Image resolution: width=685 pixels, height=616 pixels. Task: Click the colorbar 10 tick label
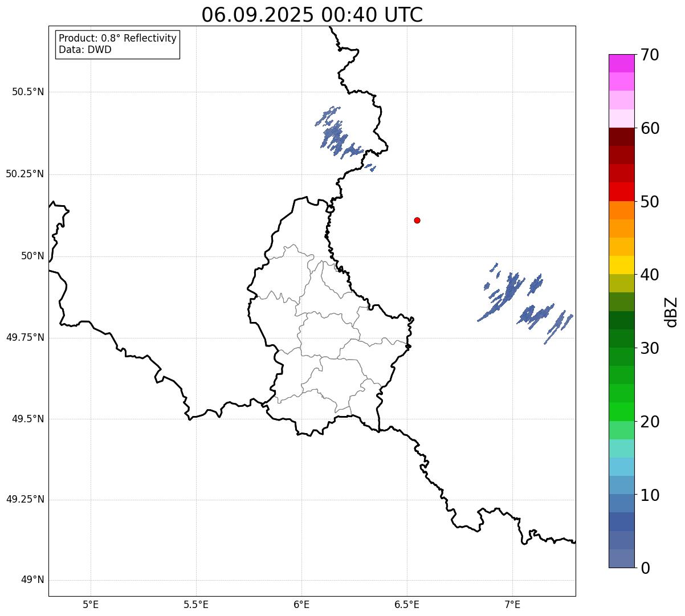[x=650, y=496]
